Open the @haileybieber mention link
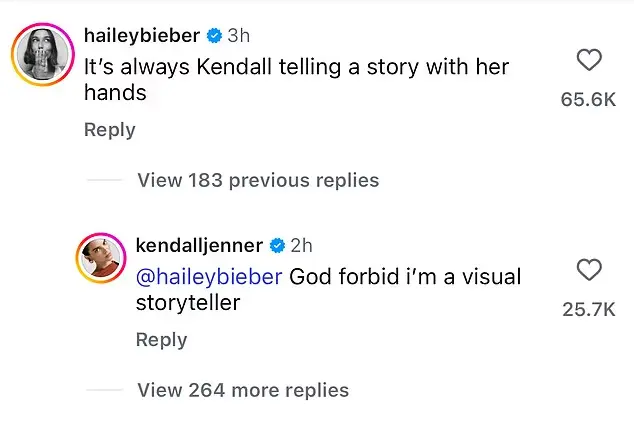The height and width of the screenshot is (428, 634). pos(209,276)
